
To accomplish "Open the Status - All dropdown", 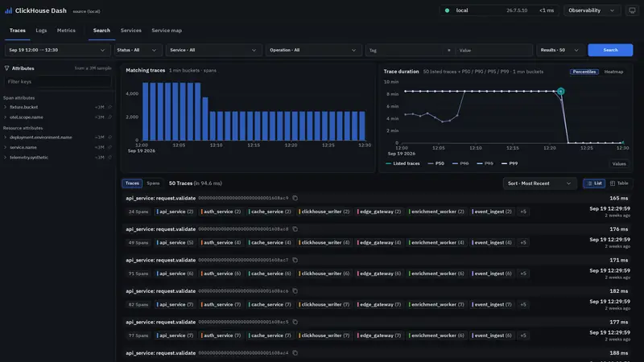I will [137, 50].
